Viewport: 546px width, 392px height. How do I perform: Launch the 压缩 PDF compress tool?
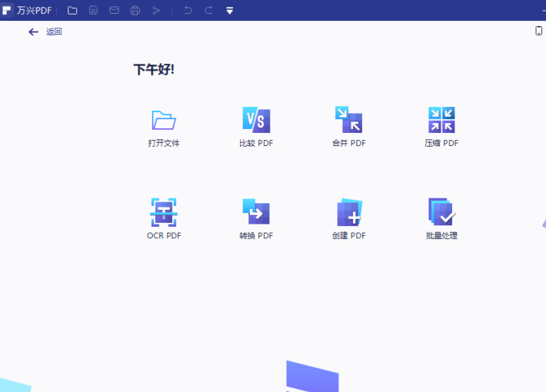point(441,120)
